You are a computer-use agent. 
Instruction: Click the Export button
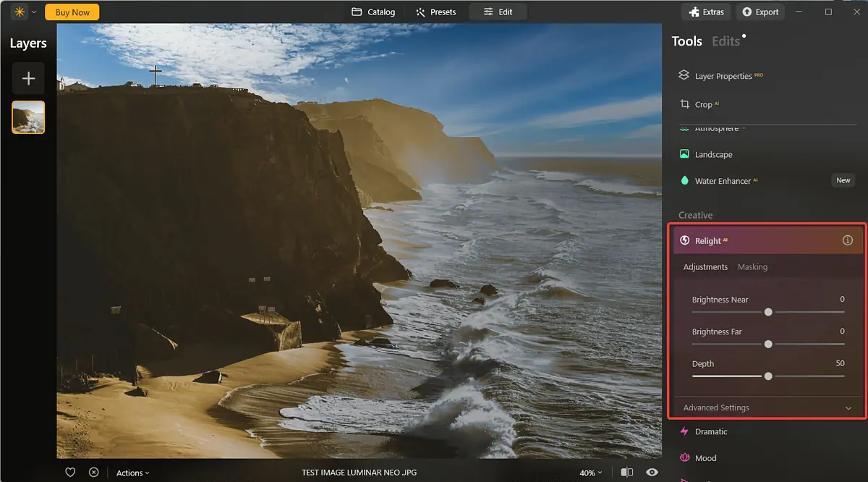[760, 12]
